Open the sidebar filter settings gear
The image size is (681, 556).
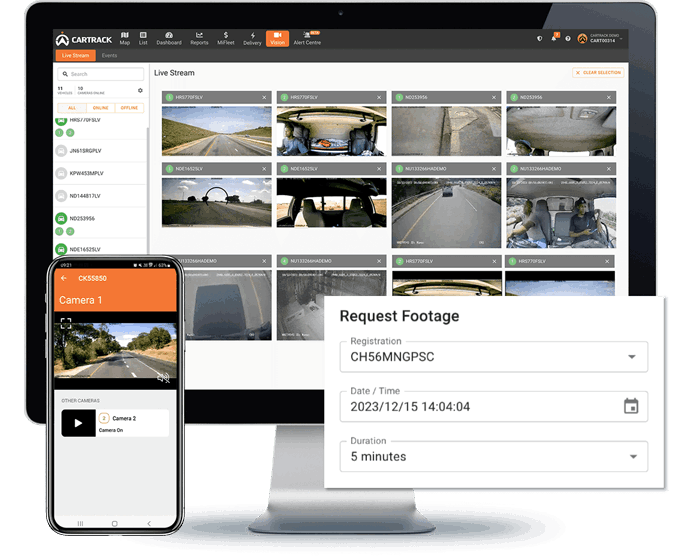point(140,90)
